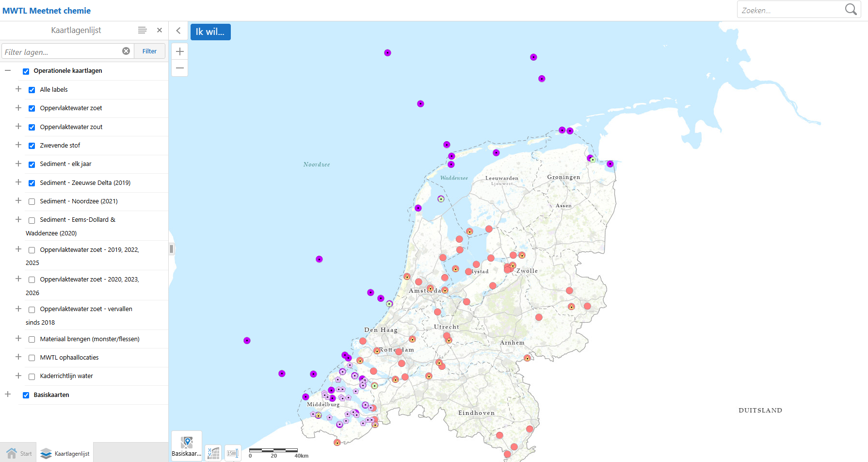Collapse the side panel with the arrow
868x462 pixels.
[178, 31]
